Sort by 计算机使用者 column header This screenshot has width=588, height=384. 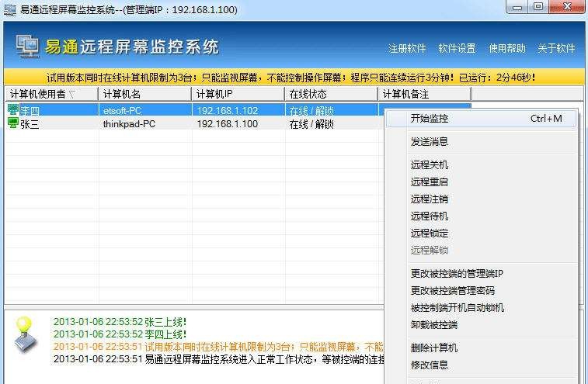pos(51,94)
